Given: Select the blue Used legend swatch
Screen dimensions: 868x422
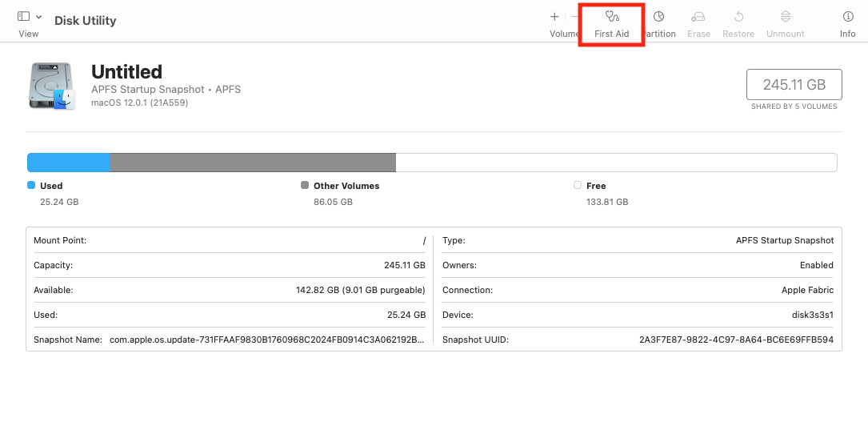Looking at the screenshot, I should coord(31,185).
